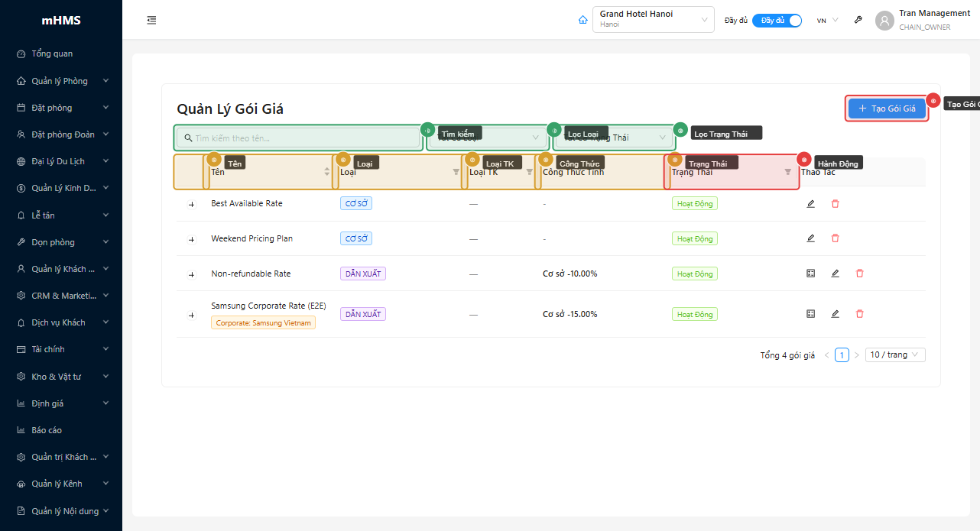Screen dimensions: 980x531
Task: Toggle the Đầy đủ switch
Action: coord(777,21)
